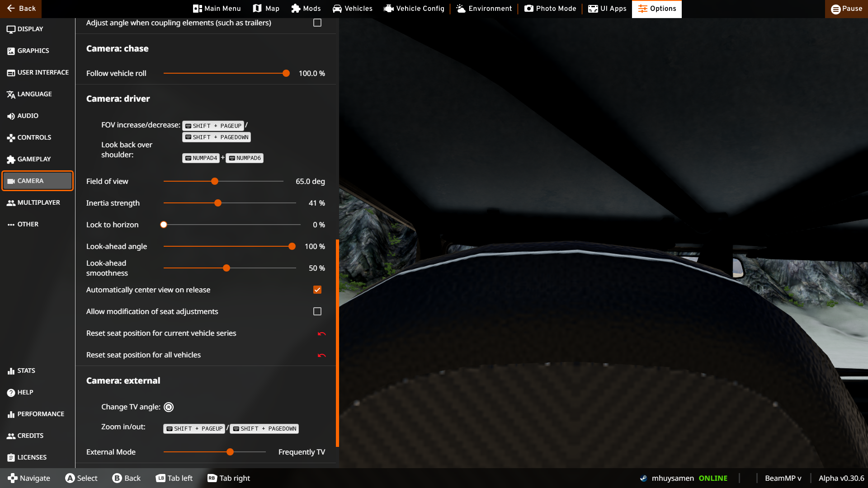The height and width of the screenshot is (488, 868).
Task: Click the Field of view slider handle
Action: point(215,181)
